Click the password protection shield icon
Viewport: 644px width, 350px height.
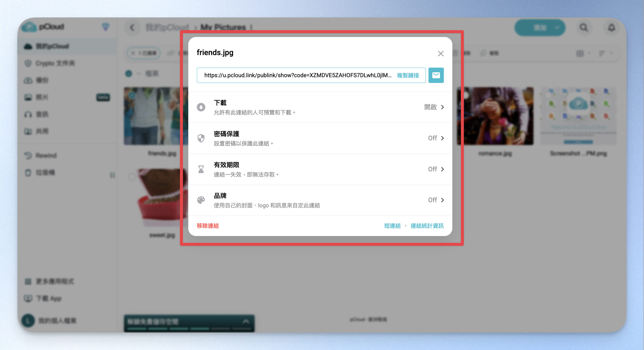point(201,138)
